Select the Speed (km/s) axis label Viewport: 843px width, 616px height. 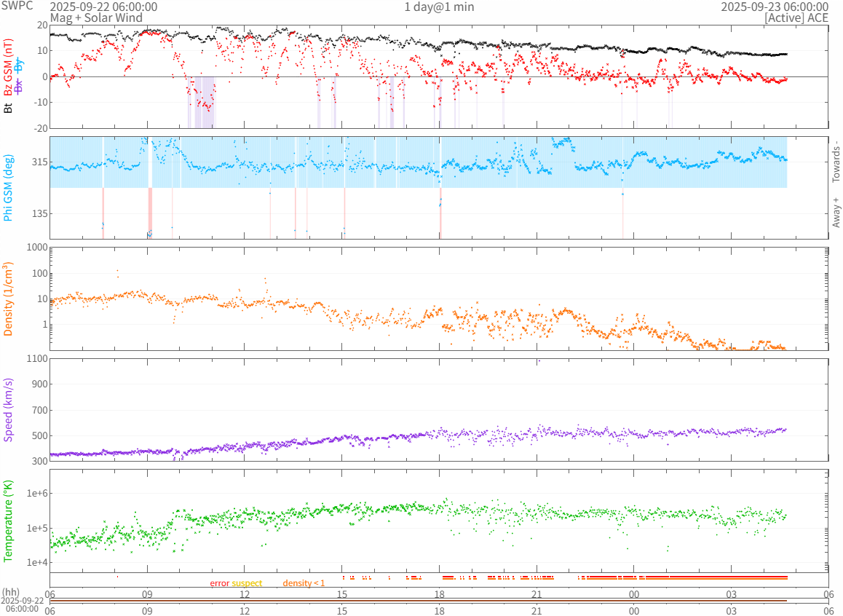click(8, 410)
